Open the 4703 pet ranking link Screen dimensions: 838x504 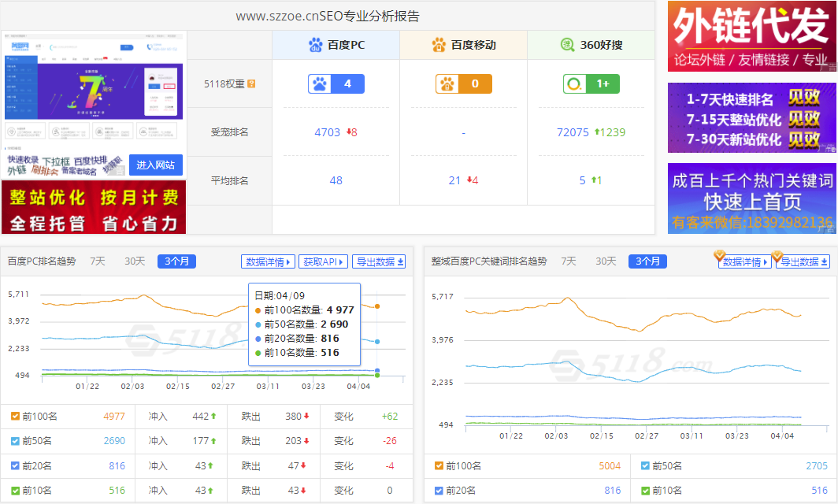tap(327, 132)
